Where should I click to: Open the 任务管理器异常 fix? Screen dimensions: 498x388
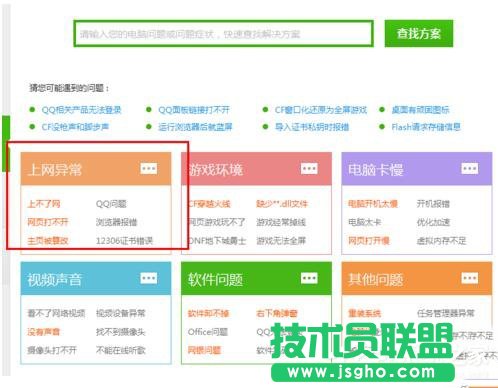[445, 313]
